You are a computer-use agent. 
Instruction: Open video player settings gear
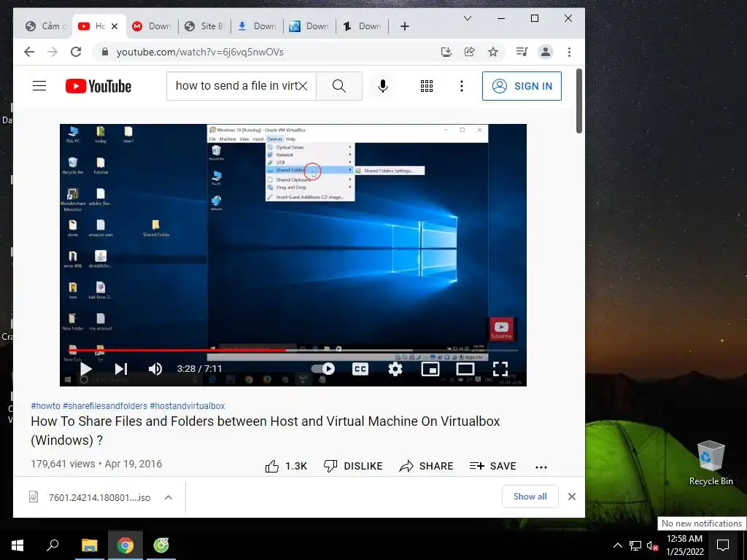point(395,368)
